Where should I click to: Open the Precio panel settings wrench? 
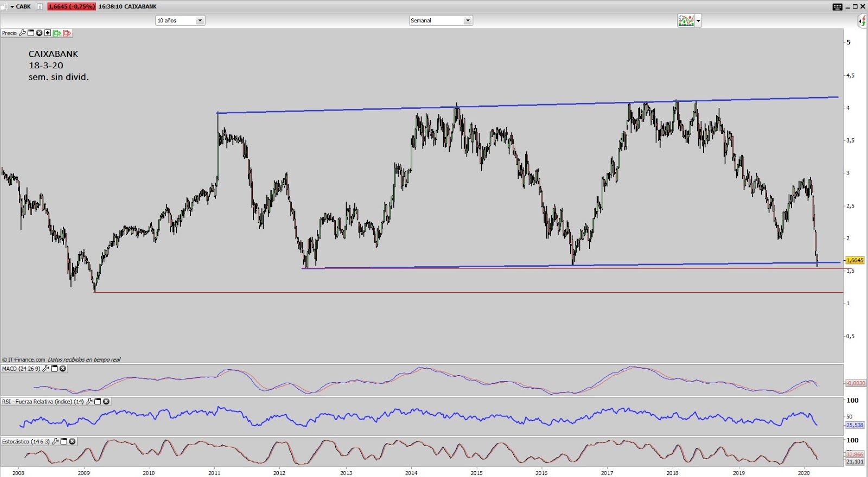[x=22, y=33]
